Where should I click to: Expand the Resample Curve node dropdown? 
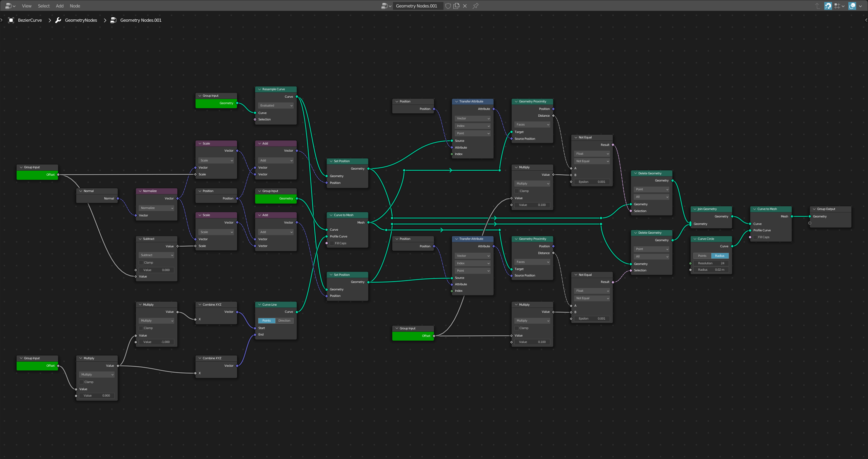point(276,106)
